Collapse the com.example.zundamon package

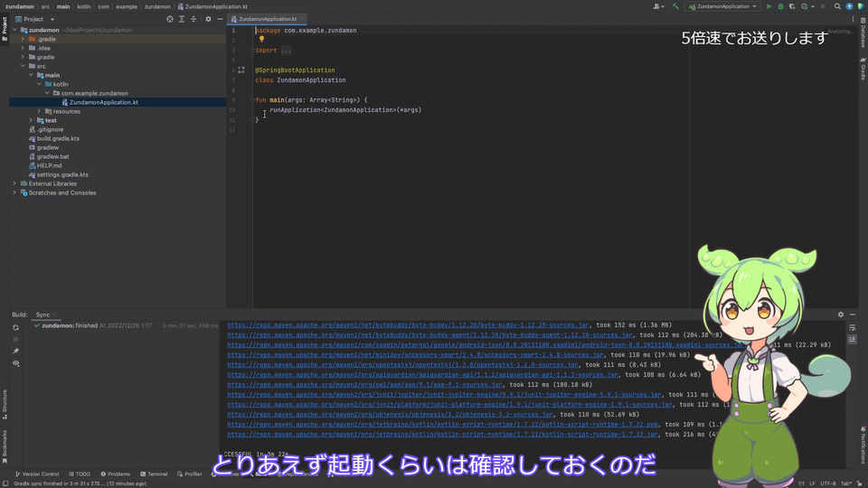(x=47, y=93)
